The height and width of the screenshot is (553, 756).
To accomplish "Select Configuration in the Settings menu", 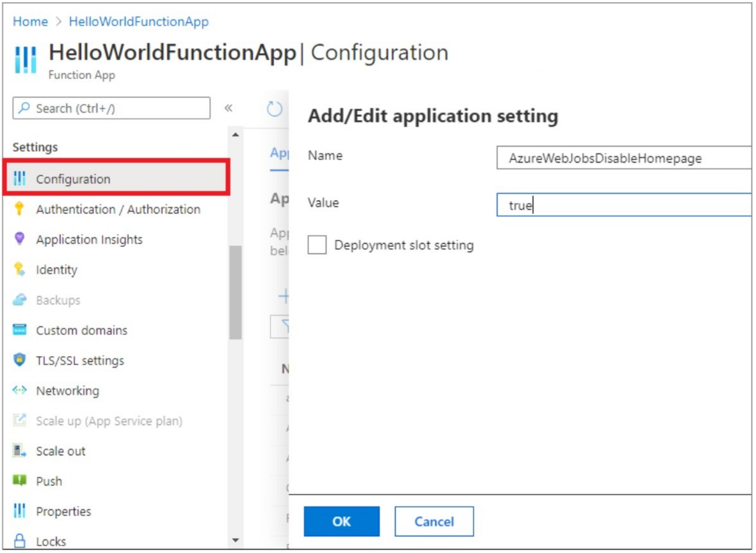I will point(73,179).
